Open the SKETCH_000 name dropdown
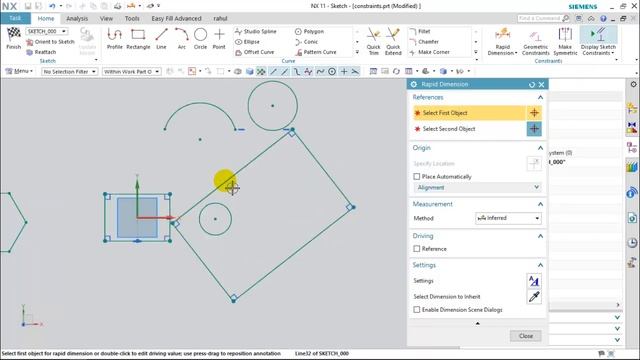This screenshot has height=360, width=640. (x=64, y=31)
